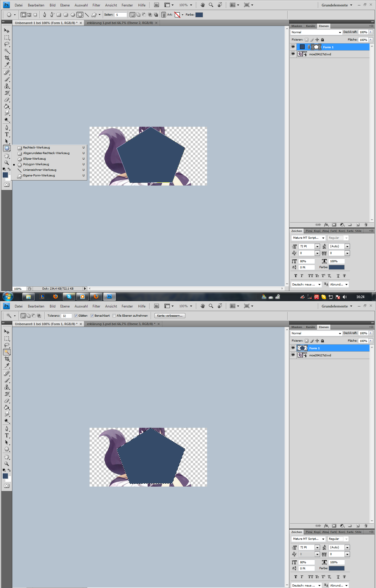This screenshot has width=376, height=588.
Task: Click Farbe color swatch in upper options bar
Action: click(x=199, y=15)
